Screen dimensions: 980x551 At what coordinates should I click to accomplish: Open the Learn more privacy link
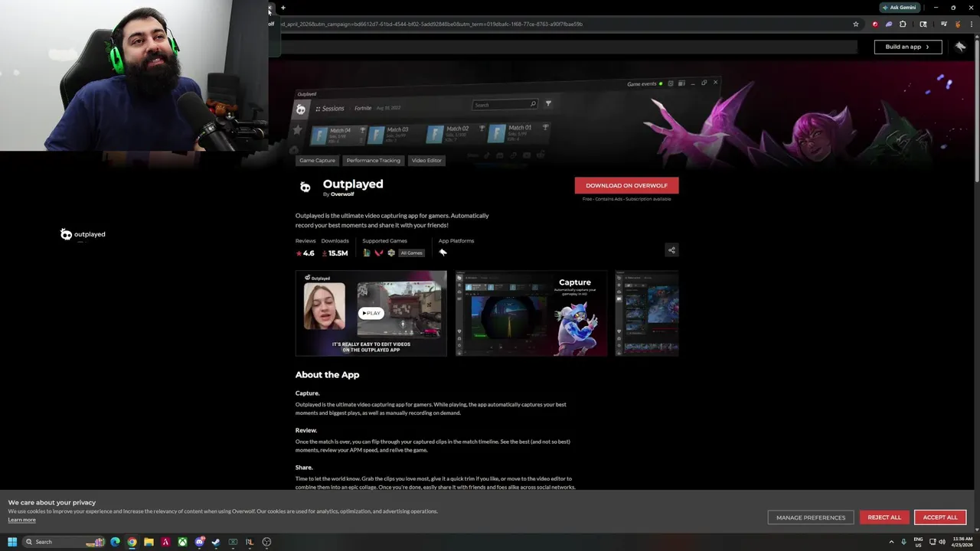coord(21,520)
